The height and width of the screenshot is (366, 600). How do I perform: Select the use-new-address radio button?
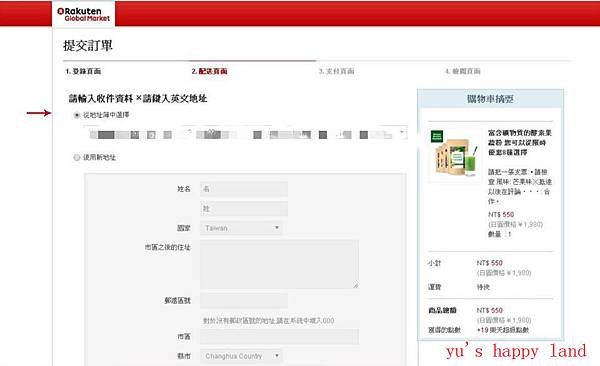coord(77,157)
